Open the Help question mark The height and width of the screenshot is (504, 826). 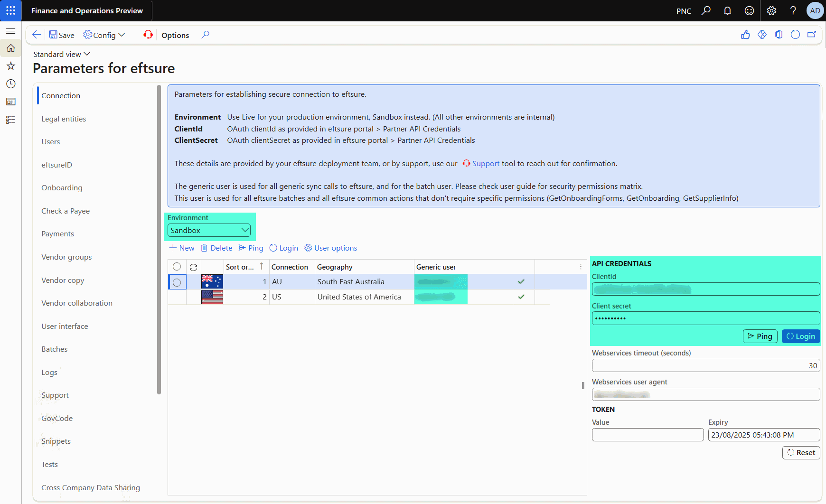793,10
